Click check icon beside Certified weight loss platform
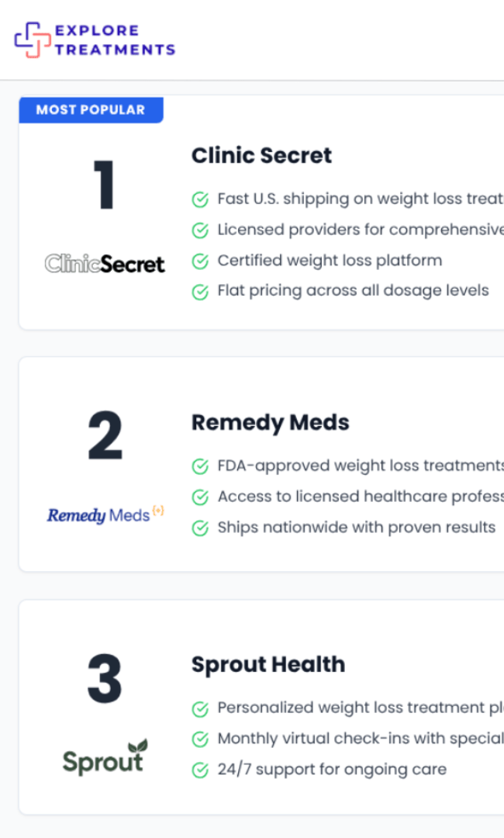Image resolution: width=504 pixels, height=838 pixels. pyautogui.click(x=200, y=261)
